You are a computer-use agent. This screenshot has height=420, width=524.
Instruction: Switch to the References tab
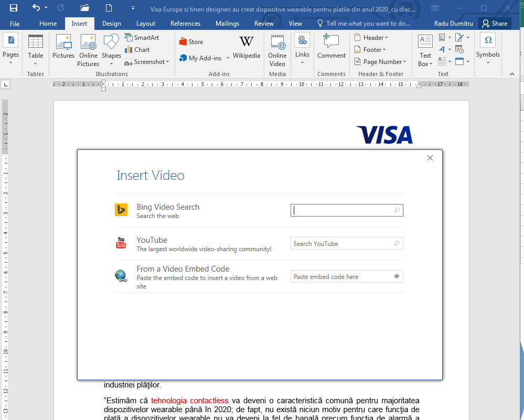[x=185, y=24]
